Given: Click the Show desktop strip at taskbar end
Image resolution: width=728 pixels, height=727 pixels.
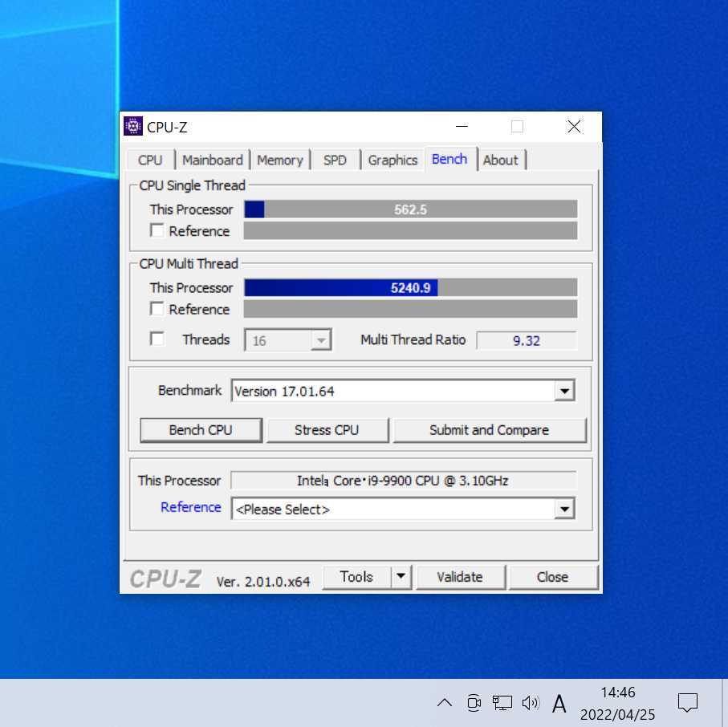Looking at the screenshot, I should pos(725,703).
